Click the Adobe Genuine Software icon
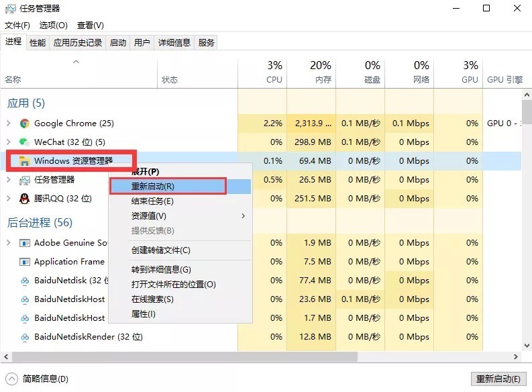This screenshot has height=392, width=532. (x=24, y=243)
